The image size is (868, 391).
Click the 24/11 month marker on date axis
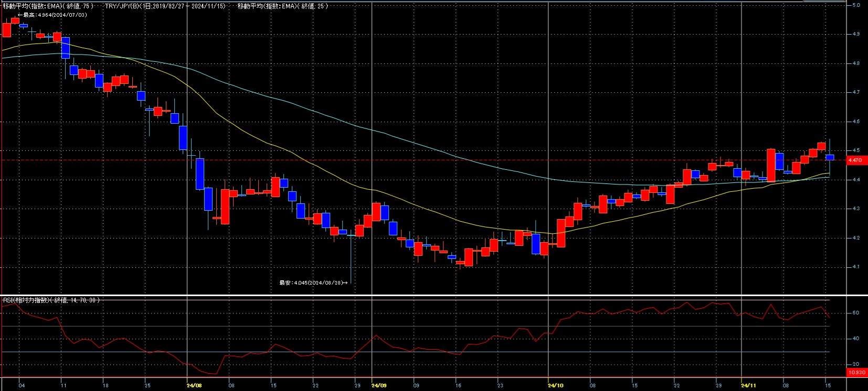pyautogui.click(x=749, y=386)
